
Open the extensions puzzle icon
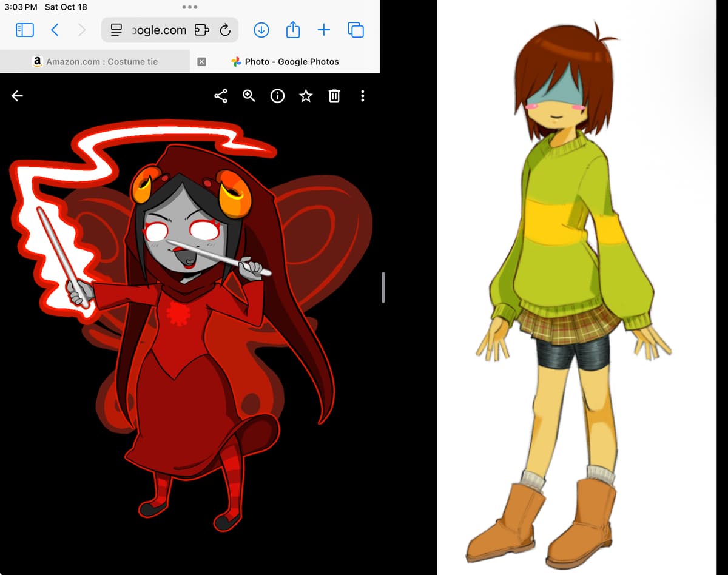(x=201, y=30)
